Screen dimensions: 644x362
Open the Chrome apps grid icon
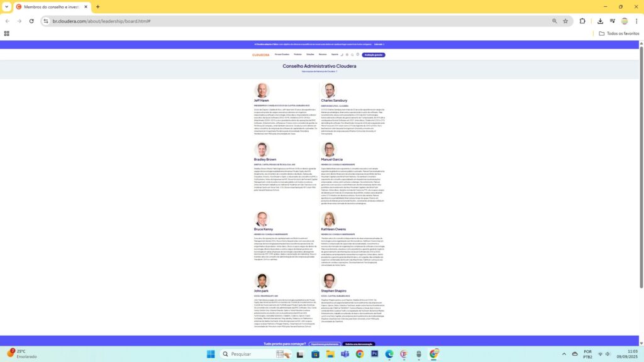coord(7,33)
